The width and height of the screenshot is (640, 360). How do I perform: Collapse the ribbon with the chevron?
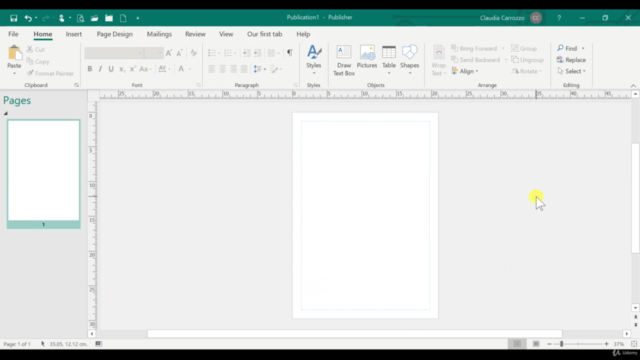pos(633,86)
